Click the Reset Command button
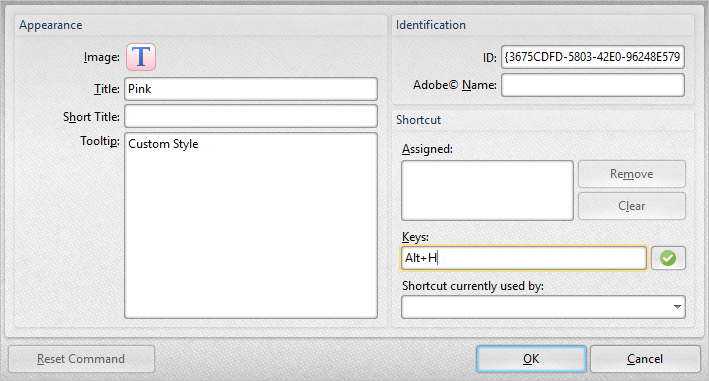Viewport: 709px width, 381px height. click(x=81, y=359)
